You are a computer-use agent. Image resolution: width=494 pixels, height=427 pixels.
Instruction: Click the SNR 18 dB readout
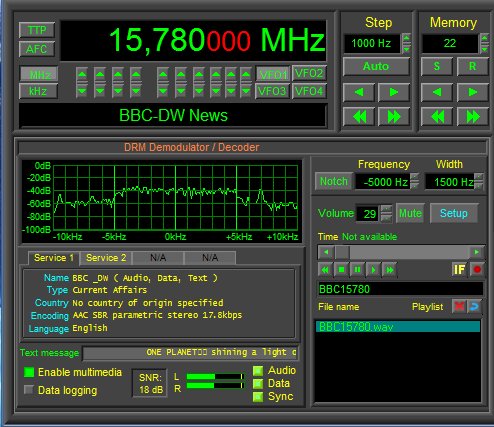150,383
